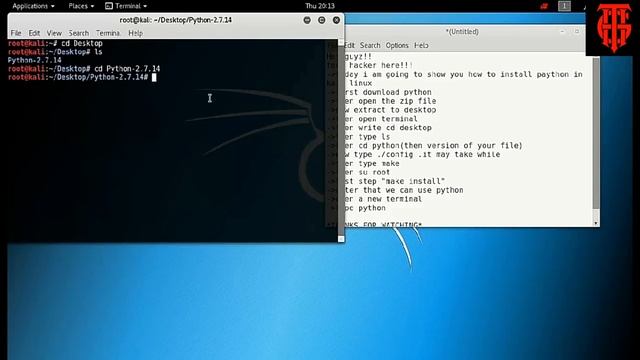Screen dimensions: 640x360
Task: Maximize the Untitled text editor window
Action: (x=577, y=31)
